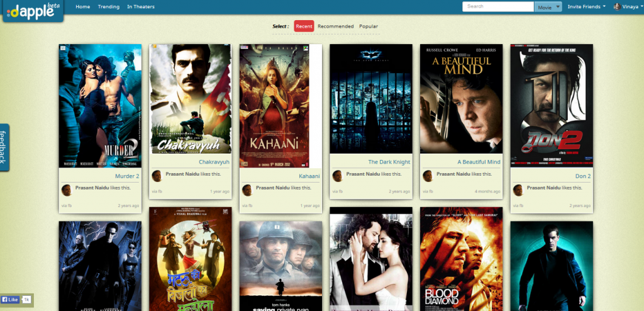Expand the Invite Friends dropdown
Viewport: 644px width, 311px height.
(587, 6)
